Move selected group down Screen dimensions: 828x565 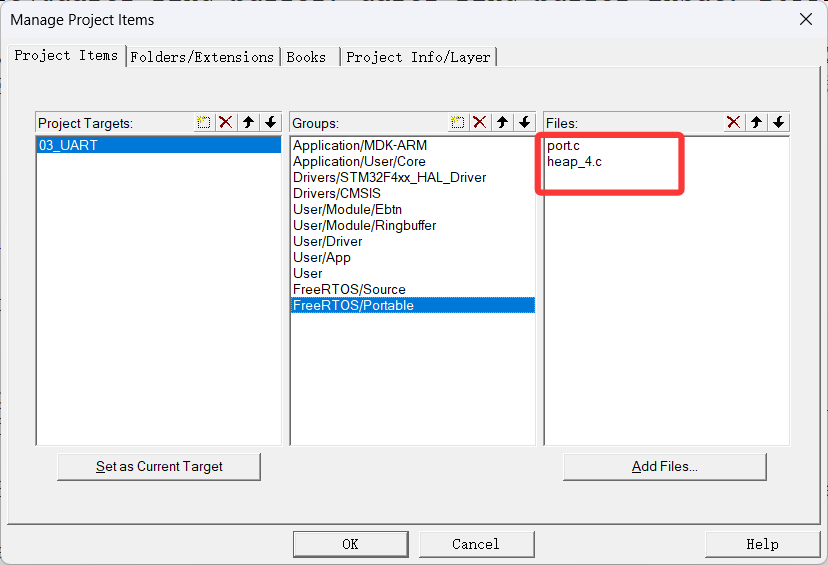pyautogui.click(x=524, y=123)
